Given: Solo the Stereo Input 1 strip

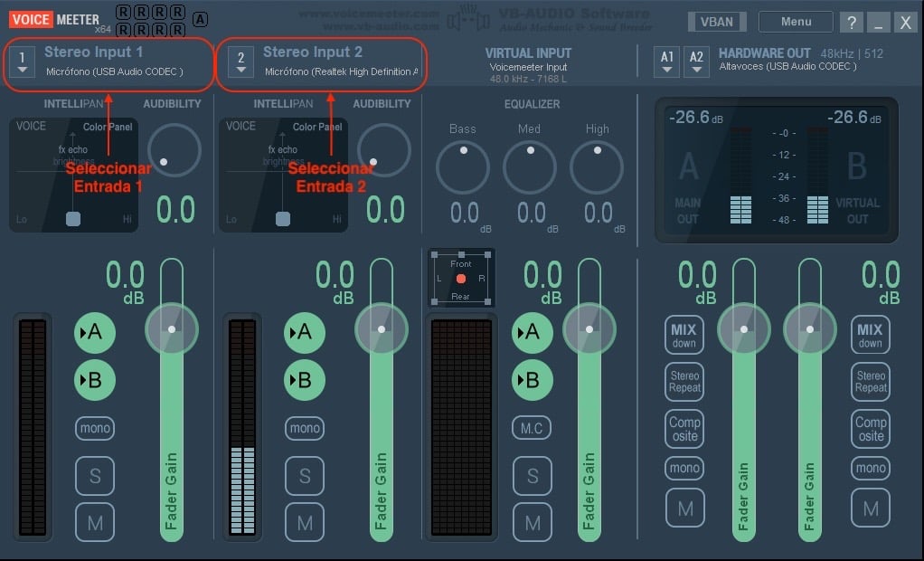Looking at the screenshot, I should pos(95,475).
